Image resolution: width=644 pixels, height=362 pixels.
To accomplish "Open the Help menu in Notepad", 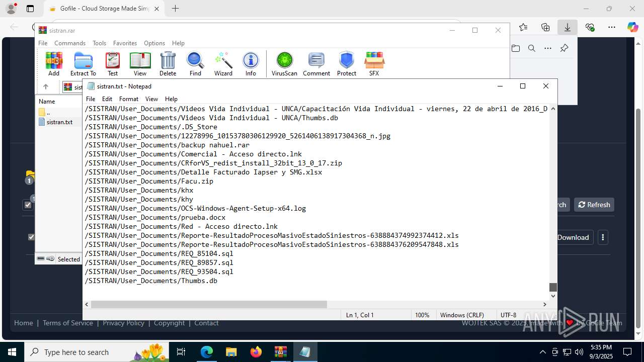I will tap(171, 99).
